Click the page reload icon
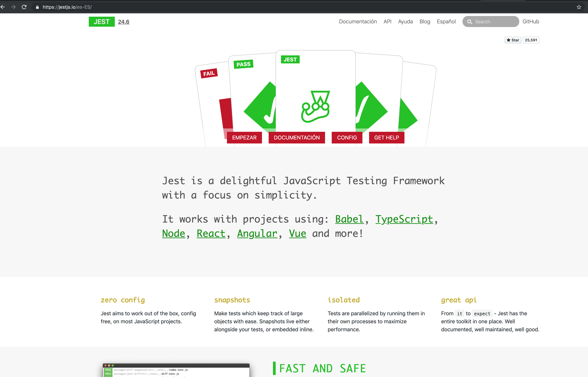588x377 pixels. [24, 7]
